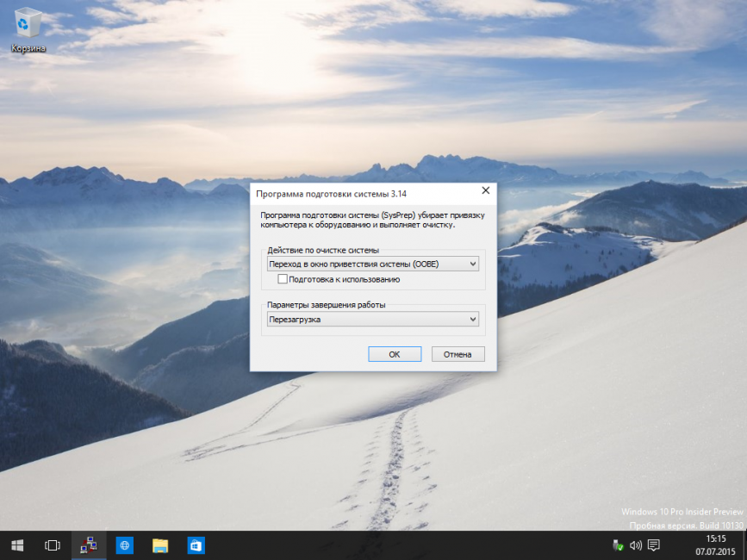Open File Explorer from the taskbar
Viewport: 747px width, 560px height.
tap(160, 545)
